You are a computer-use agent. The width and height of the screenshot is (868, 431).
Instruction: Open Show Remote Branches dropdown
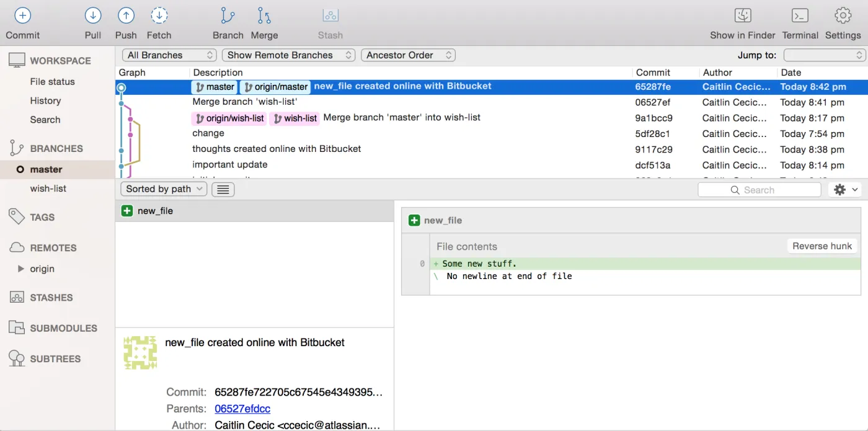(288, 55)
